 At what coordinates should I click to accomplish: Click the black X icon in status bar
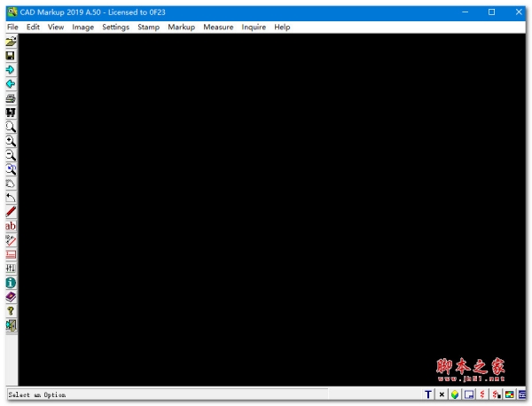[442, 394]
